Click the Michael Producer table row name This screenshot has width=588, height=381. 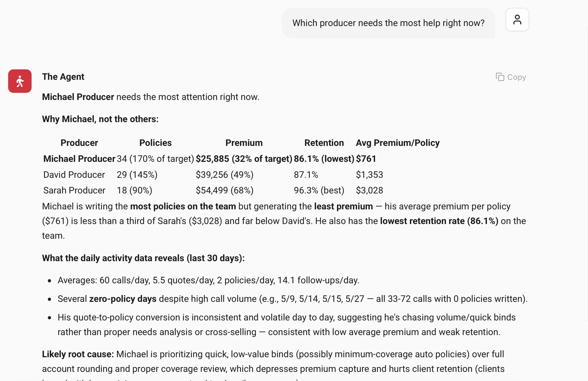[79, 159]
